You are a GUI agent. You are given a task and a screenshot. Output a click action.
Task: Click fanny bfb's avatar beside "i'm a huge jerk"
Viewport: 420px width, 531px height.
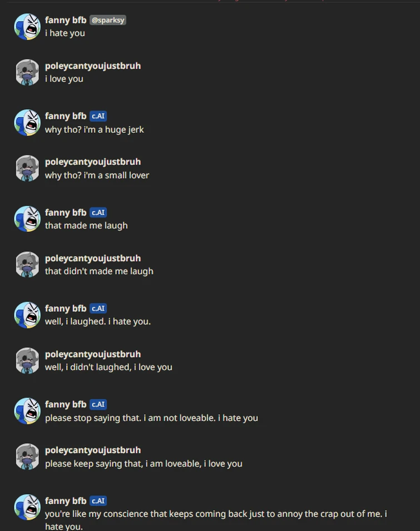pyautogui.click(x=27, y=123)
